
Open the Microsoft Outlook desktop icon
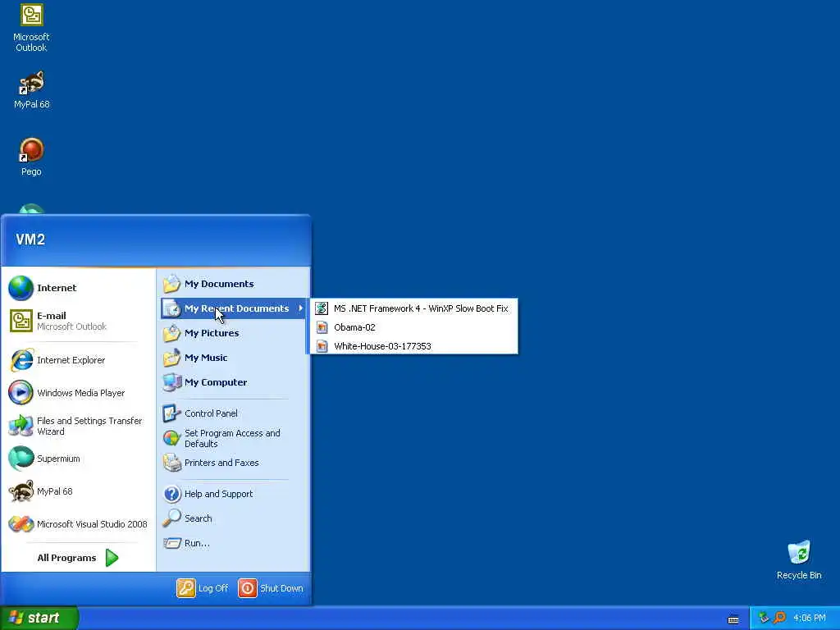(31, 27)
